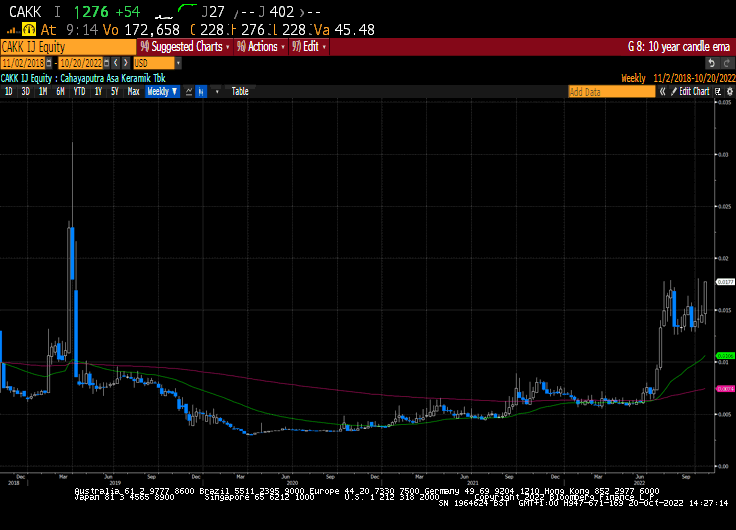This screenshot has height=530, width=736.
Task: Click the end date field 10/20/2022
Action: click(x=81, y=63)
